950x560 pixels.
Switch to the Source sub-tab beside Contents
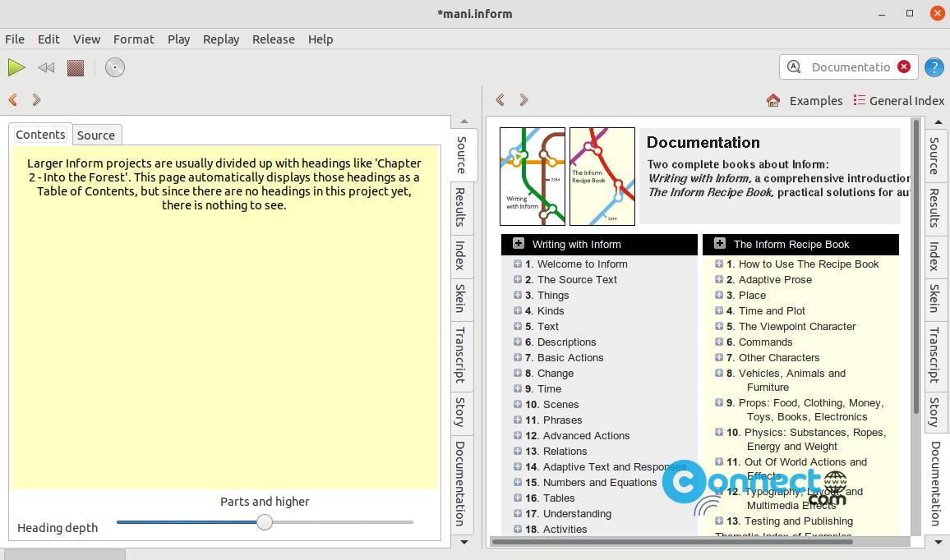click(95, 135)
